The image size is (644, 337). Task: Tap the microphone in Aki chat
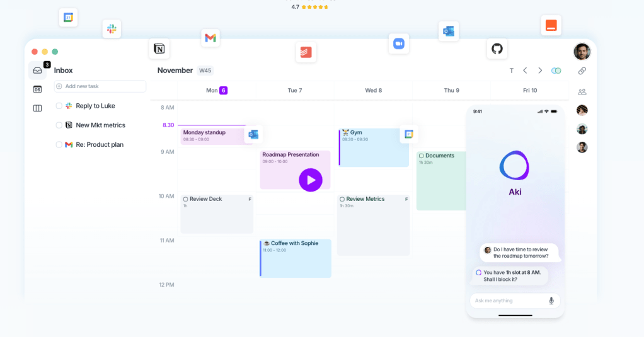[551, 300]
